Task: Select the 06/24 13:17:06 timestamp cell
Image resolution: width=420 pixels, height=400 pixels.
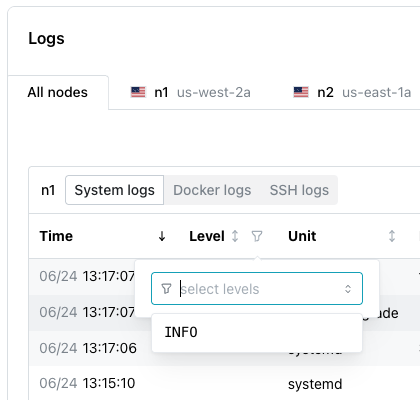Action: [88, 348]
